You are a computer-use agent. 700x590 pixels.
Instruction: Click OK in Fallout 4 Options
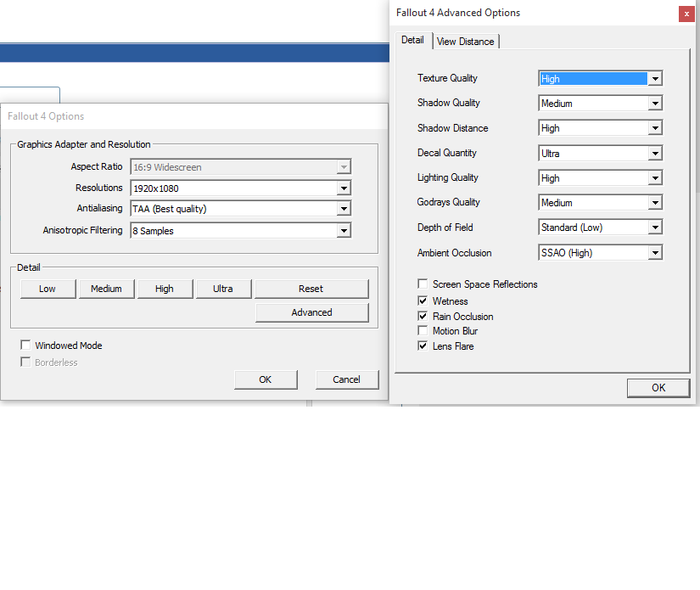[x=266, y=379]
